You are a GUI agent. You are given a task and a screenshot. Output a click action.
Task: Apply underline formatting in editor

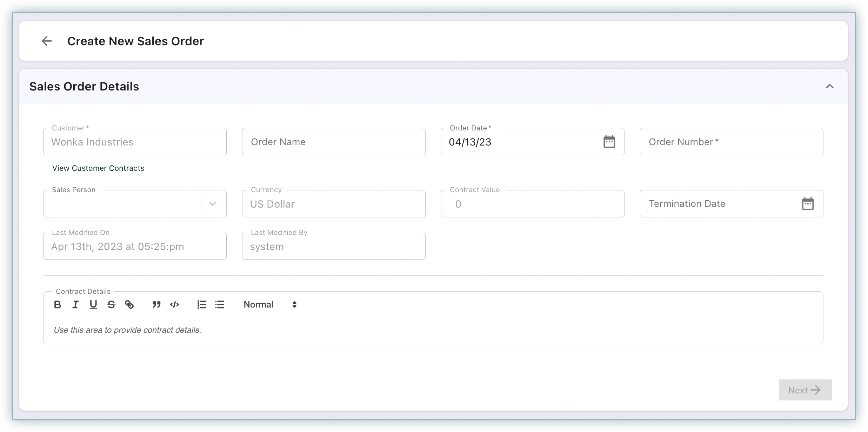coord(93,304)
